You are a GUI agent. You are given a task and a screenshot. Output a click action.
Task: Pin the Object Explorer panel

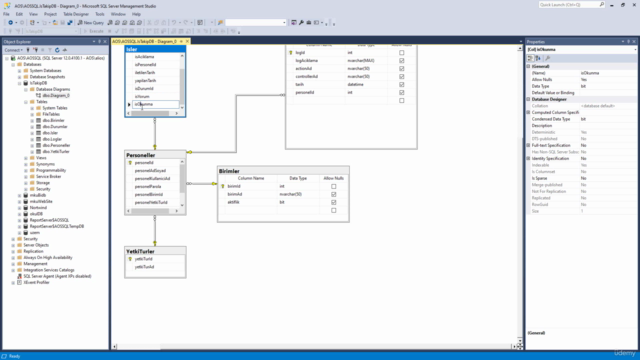pyautogui.click(x=99, y=42)
